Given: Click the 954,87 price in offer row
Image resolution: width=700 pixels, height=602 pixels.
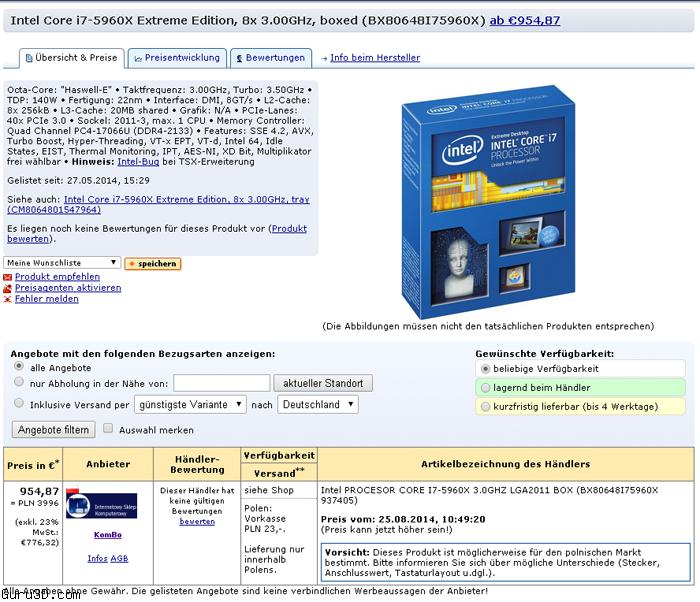Looking at the screenshot, I should [39, 492].
